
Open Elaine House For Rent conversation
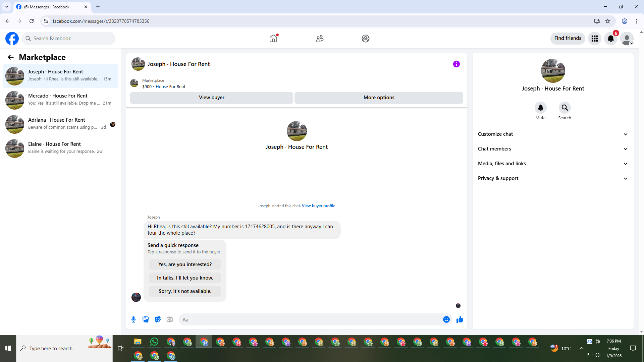tap(60, 148)
